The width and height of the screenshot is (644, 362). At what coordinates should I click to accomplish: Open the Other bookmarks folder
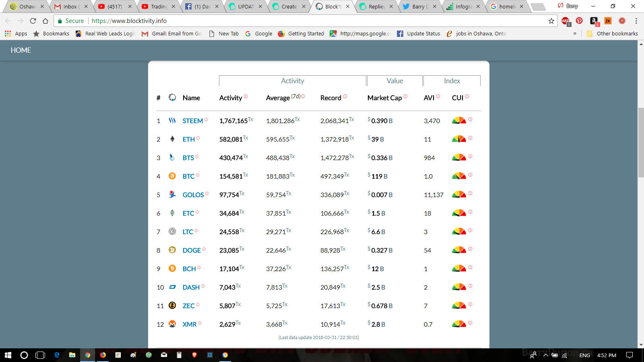612,33
